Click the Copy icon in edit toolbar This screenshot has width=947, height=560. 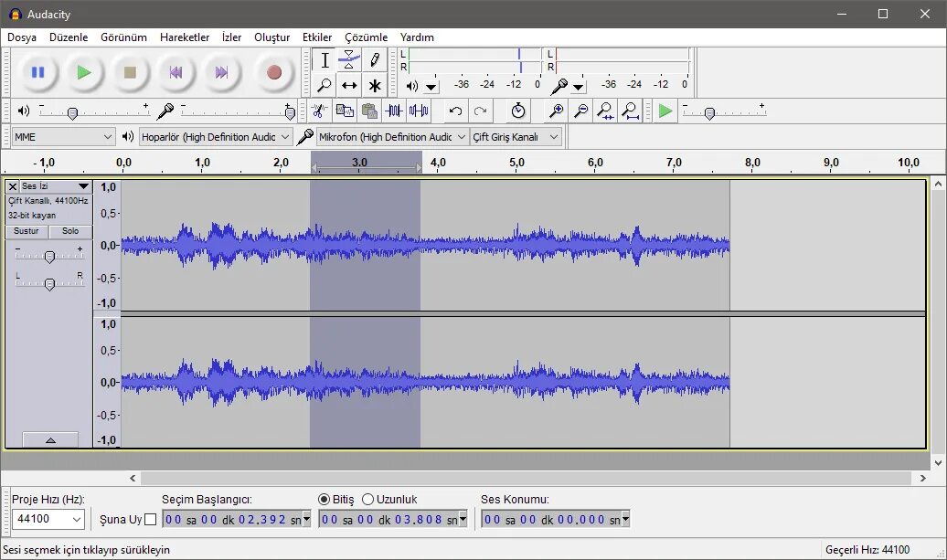click(345, 111)
